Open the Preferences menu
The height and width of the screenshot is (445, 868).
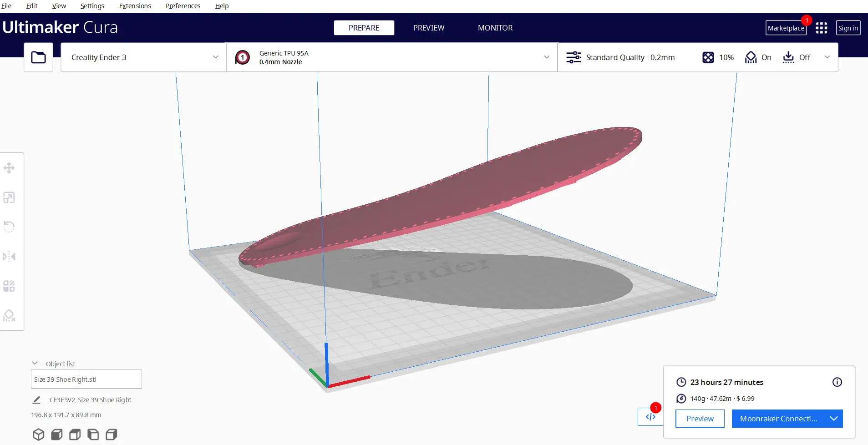[183, 6]
